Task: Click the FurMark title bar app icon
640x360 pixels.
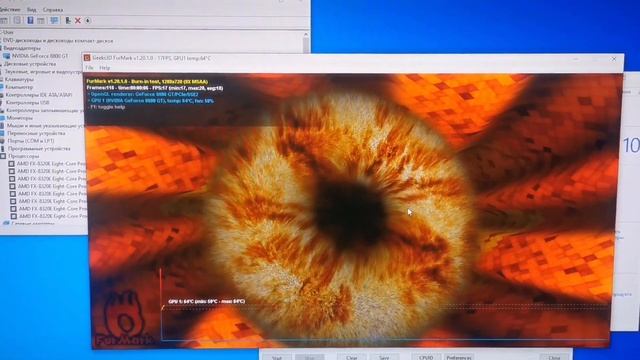Action: (x=87, y=58)
